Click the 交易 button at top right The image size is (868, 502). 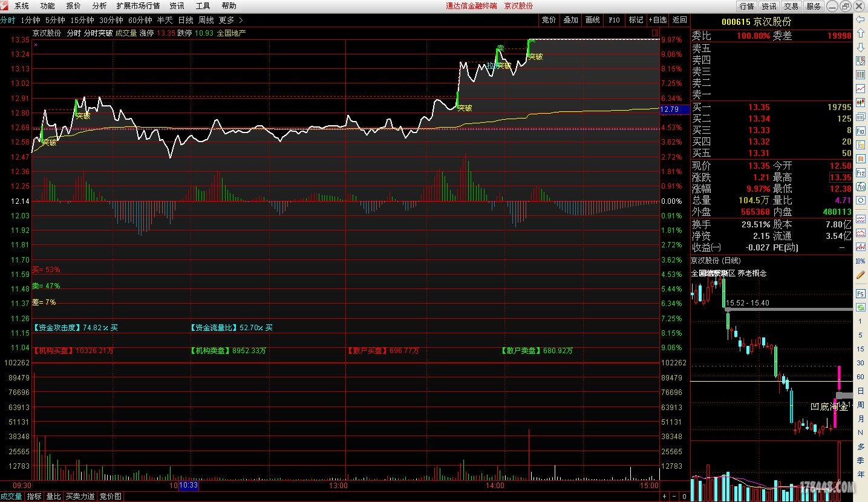[x=791, y=6]
